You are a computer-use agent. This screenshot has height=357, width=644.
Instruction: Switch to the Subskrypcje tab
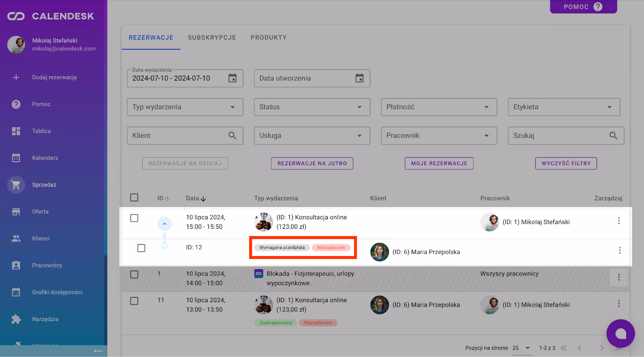tap(212, 37)
